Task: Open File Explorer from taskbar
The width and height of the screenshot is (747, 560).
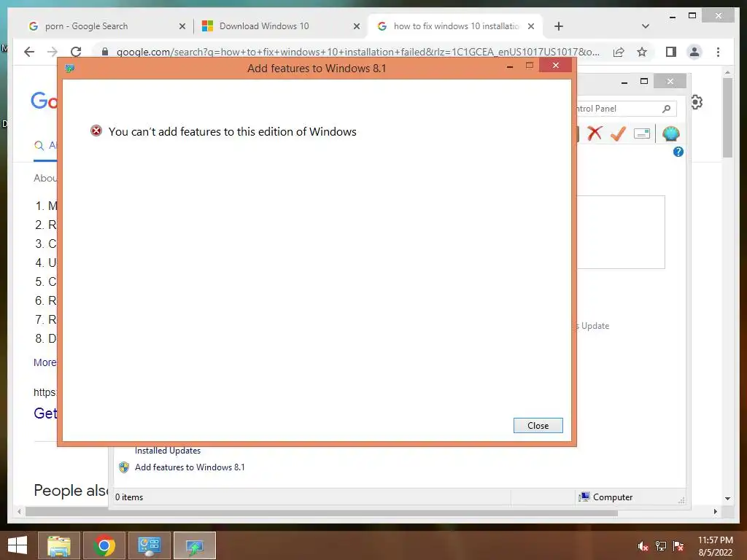Action: [x=58, y=545]
